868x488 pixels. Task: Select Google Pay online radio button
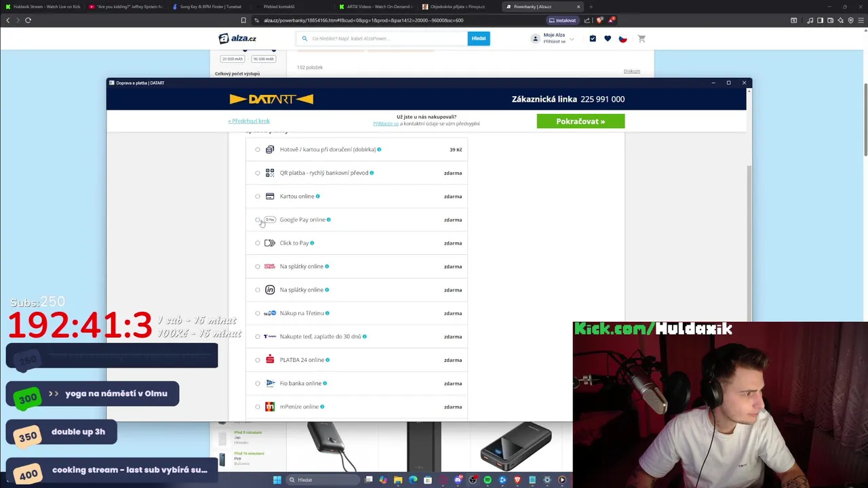click(258, 220)
